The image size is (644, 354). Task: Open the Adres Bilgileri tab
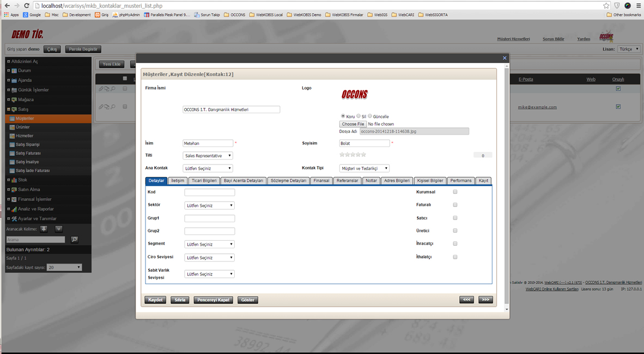[x=397, y=181]
